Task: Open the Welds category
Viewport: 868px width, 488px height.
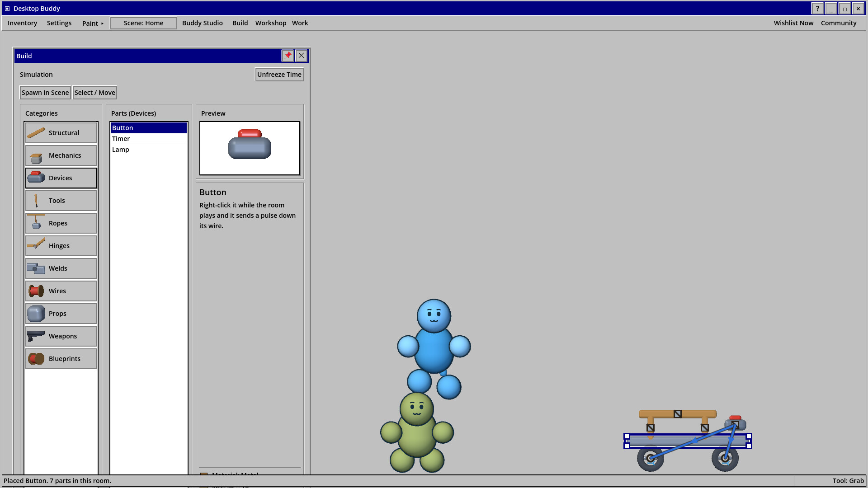Action: 61,268
